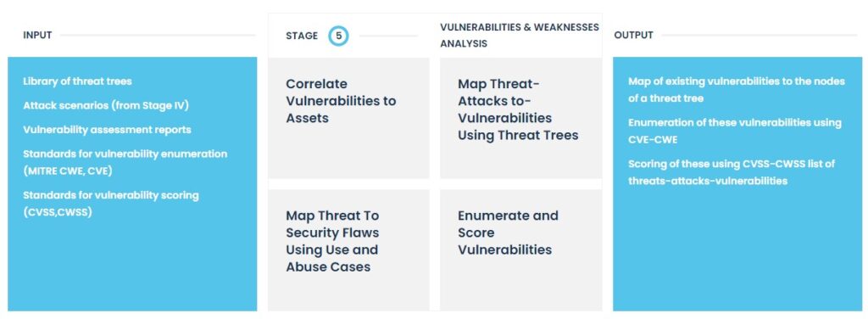
Task: Click the STAGE label
Action: coord(302,36)
